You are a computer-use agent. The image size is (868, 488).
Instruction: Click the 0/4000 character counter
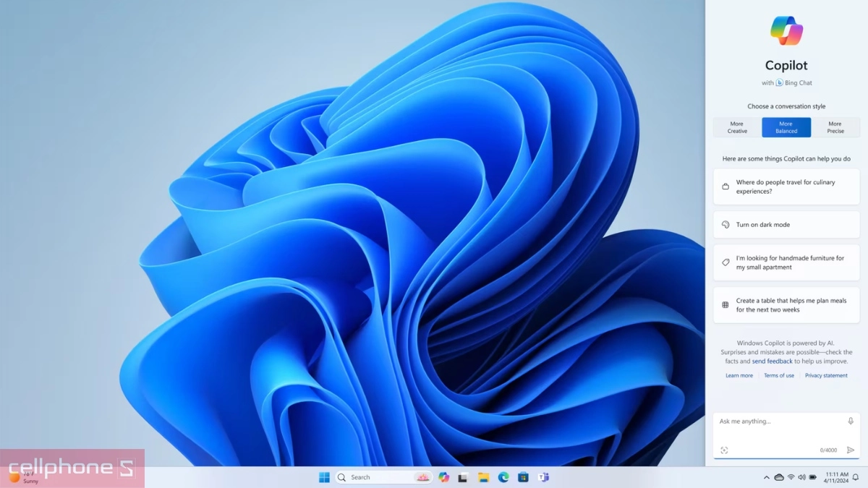[x=828, y=450]
